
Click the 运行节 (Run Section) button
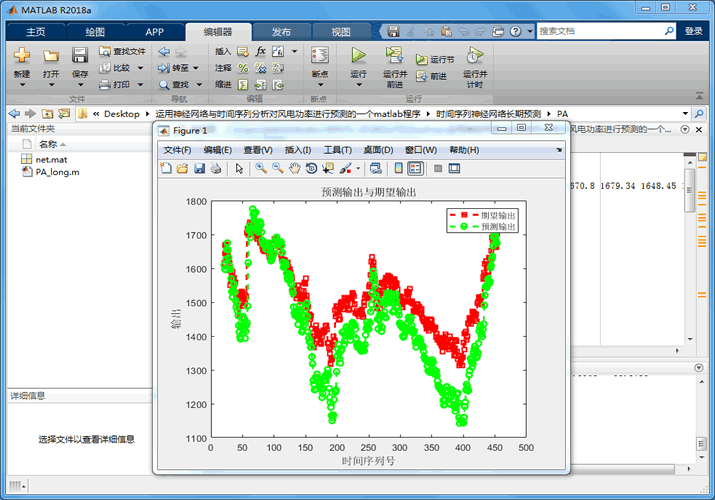(435, 60)
